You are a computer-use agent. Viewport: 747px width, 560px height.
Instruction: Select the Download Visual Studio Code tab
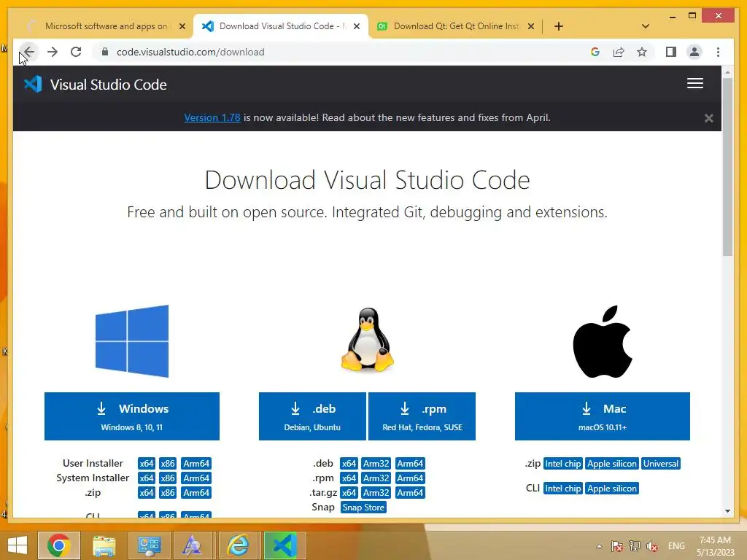(281, 26)
